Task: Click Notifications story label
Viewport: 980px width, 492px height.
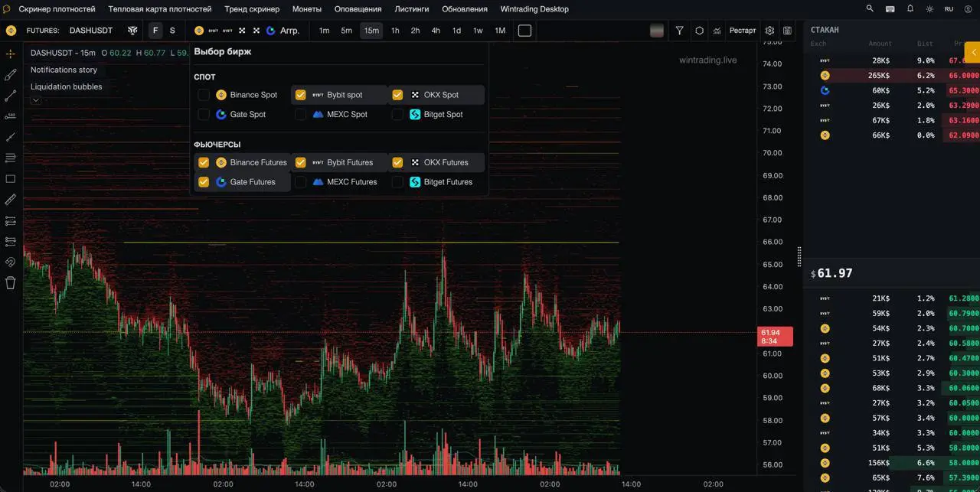Action: pyautogui.click(x=64, y=70)
